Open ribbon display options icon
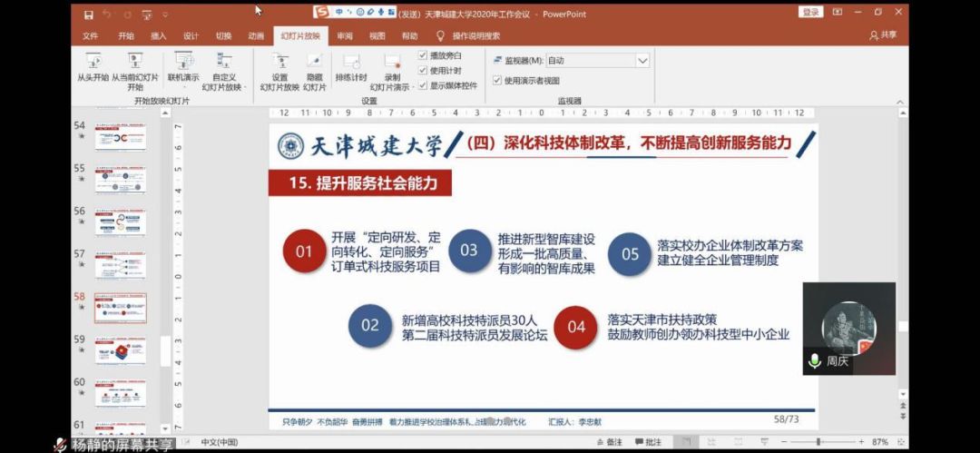The width and height of the screenshot is (980, 453). coord(838,12)
